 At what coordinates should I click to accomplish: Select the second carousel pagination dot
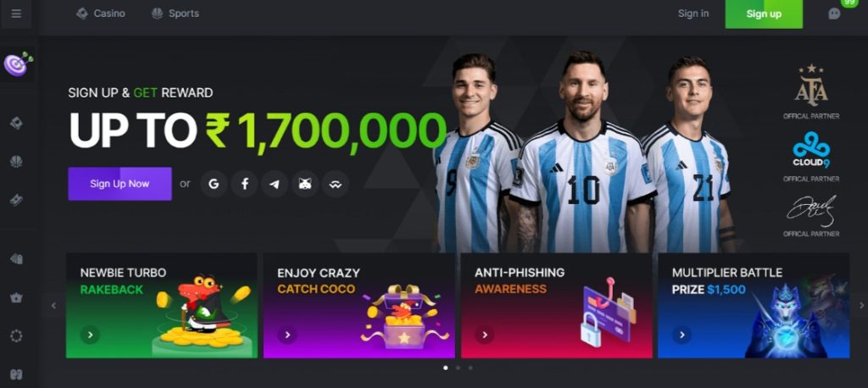point(458,368)
